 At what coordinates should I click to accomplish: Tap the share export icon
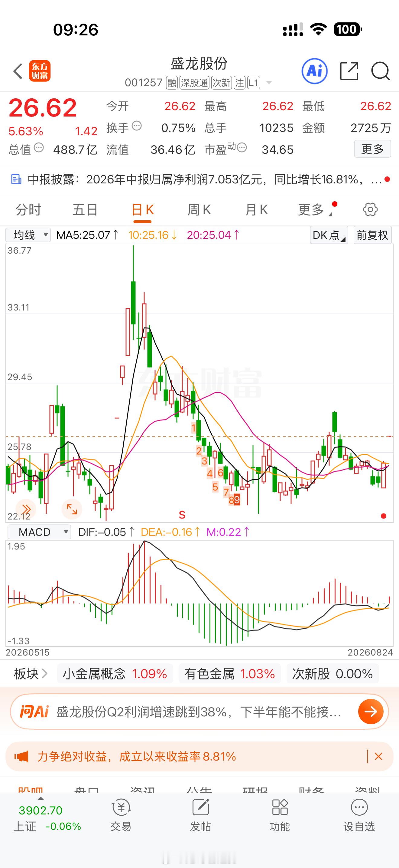[349, 71]
